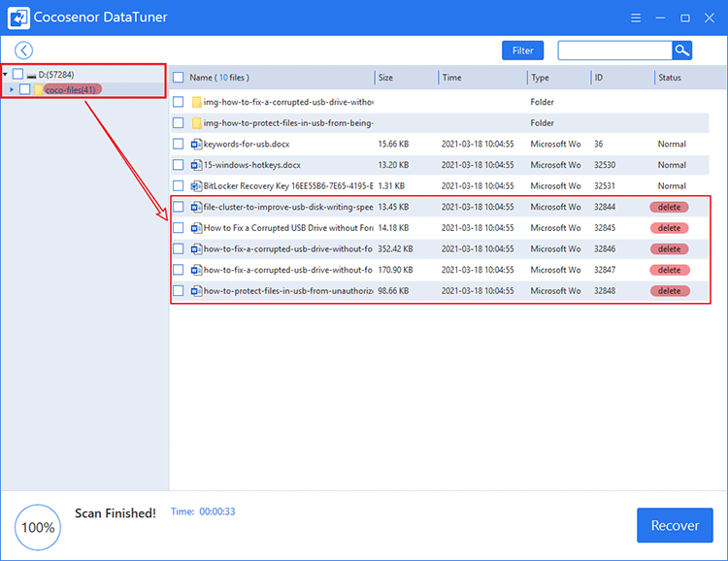The width and height of the screenshot is (728, 561).
Task: Click the Recover button
Action: tap(675, 525)
